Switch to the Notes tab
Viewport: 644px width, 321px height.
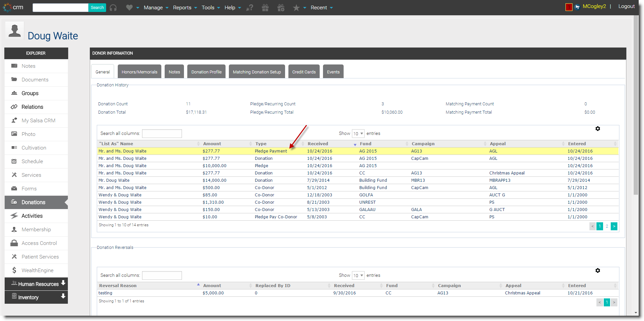[x=174, y=72]
